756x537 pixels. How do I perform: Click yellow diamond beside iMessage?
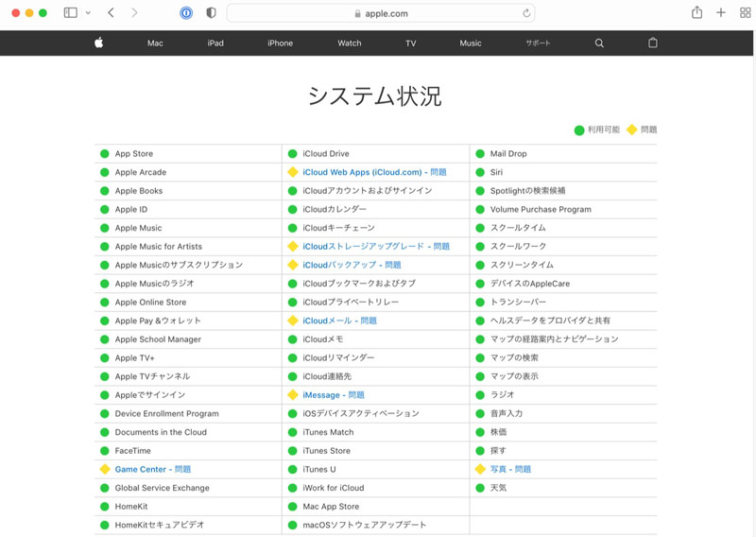[293, 394]
